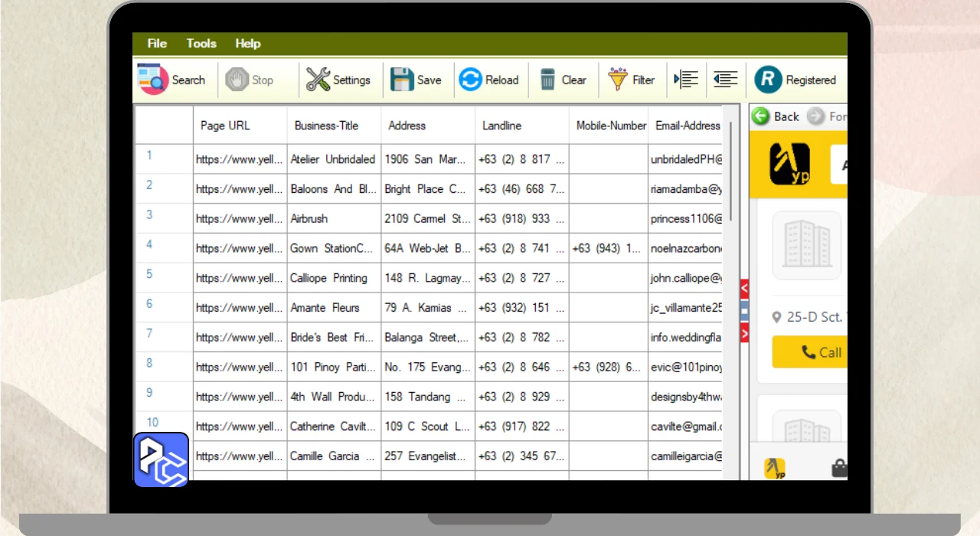Image resolution: width=980 pixels, height=536 pixels.
Task: Click the blue middle splitter button
Action: tap(744, 310)
